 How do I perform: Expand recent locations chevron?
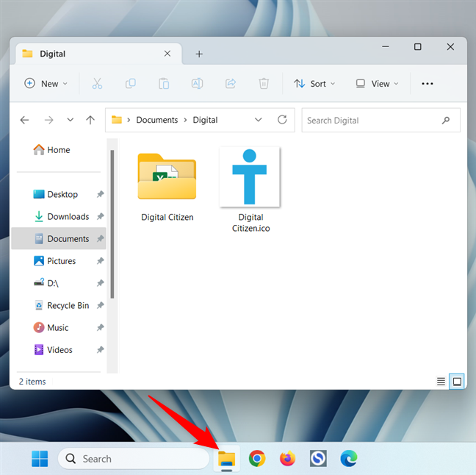70,120
